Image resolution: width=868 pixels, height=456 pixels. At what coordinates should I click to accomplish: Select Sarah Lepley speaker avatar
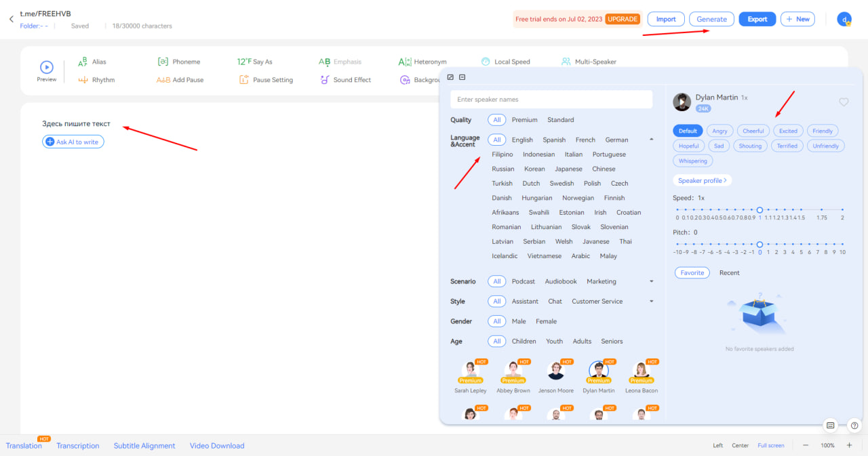coord(471,370)
